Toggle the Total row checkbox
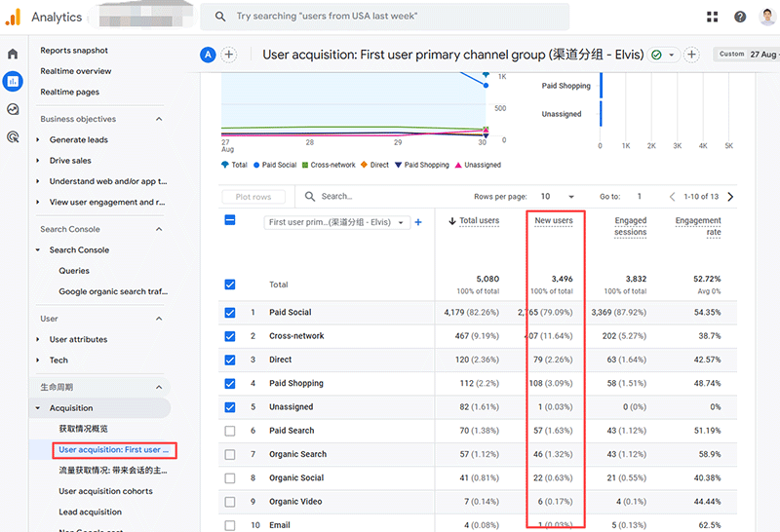780x532 pixels. coord(230,285)
